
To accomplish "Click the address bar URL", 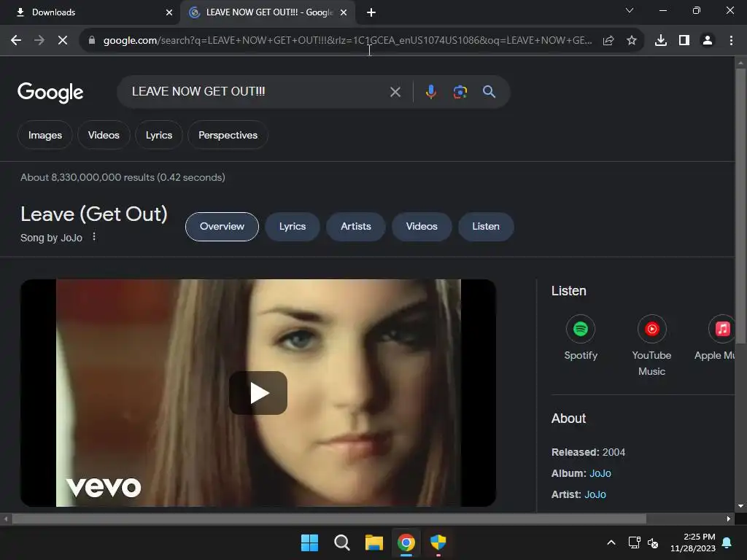I will click(348, 41).
